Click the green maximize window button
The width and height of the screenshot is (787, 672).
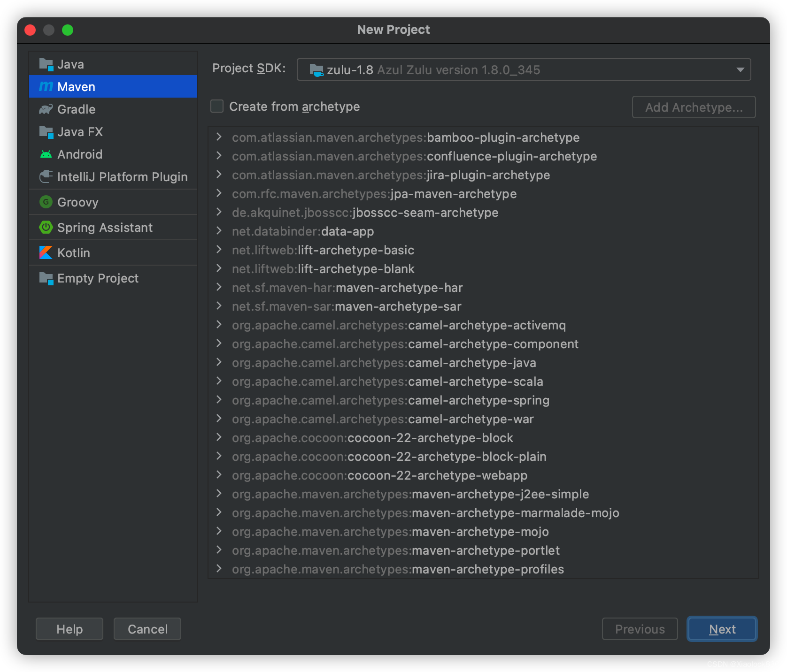(x=68, y=30)
